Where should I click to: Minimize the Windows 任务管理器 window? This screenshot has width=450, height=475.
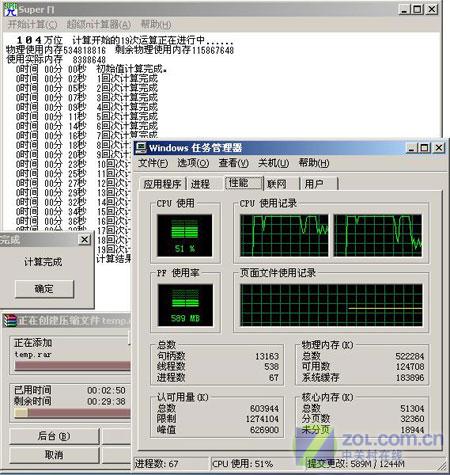point(412,148)
